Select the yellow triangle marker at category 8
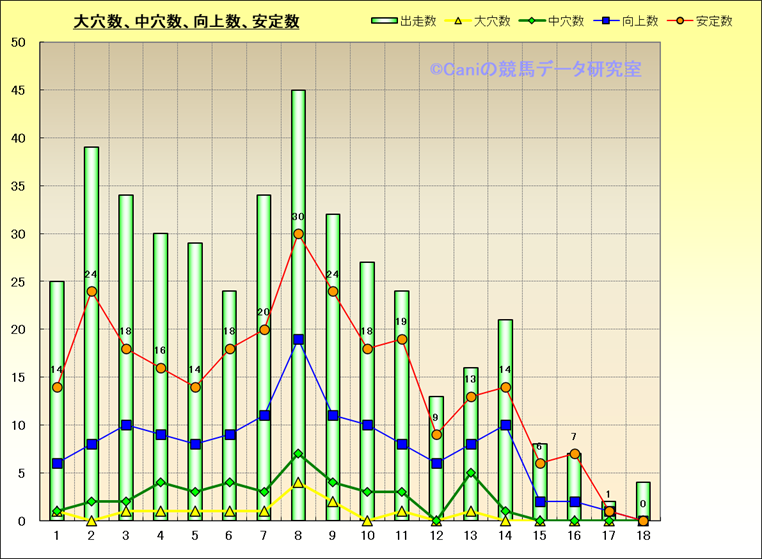 (x=298, y=483)
